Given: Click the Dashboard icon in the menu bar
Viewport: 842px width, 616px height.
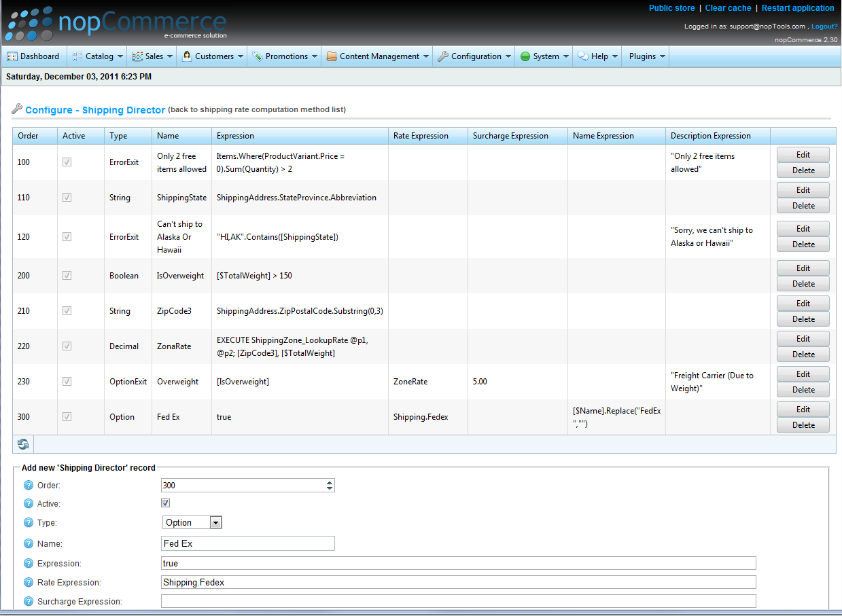Looking at the screenshot, I should (12, 56).
